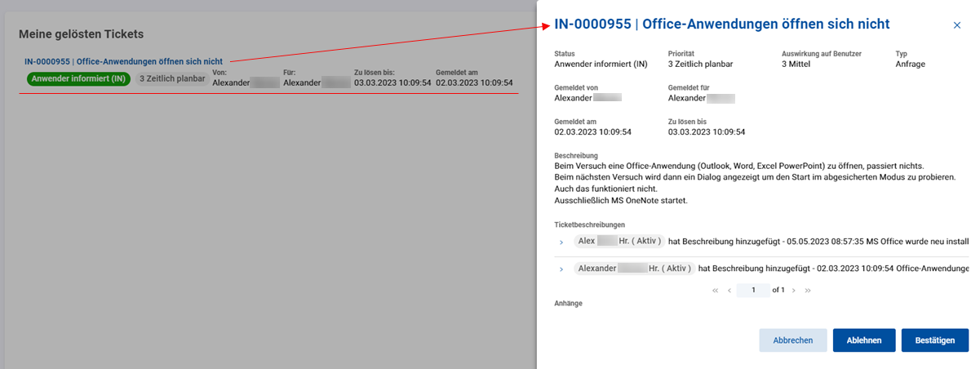The width and height of the screenshot is (980, 369).
Task: Click Gemeldet am date 02.03.2023 in panel
Action: click(592, 131)
